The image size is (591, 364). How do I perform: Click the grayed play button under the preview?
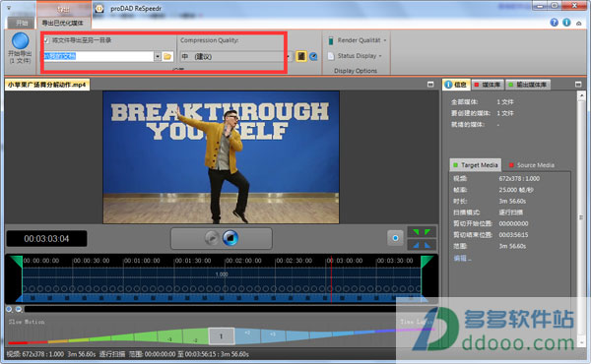212,238
